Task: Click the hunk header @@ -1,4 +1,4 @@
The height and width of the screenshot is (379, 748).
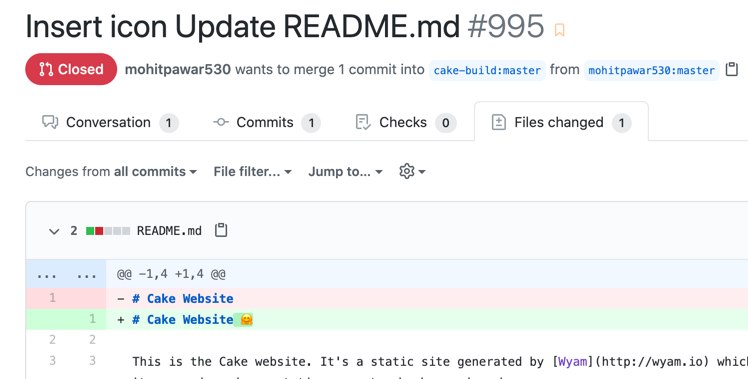Action: (x=171, y=274)
